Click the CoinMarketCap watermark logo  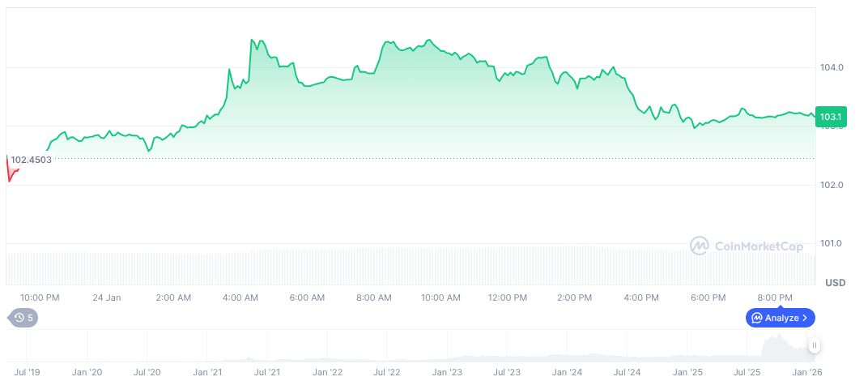(x=746, y=245)
